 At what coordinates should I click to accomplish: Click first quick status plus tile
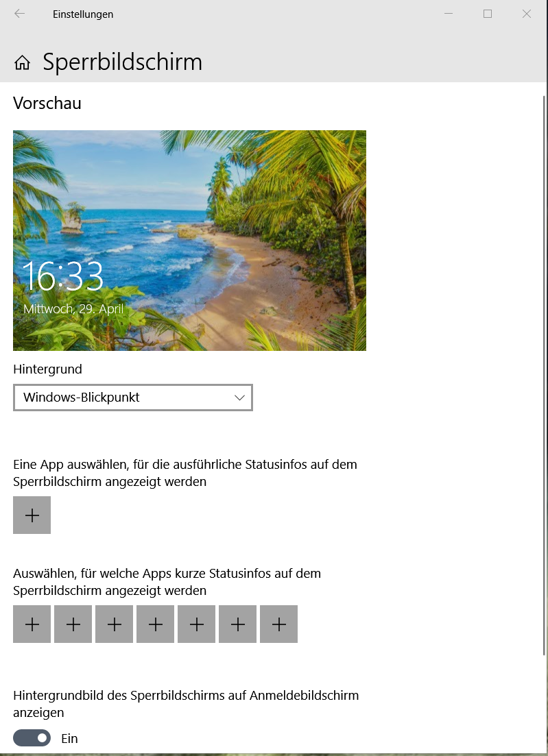(32, 624)
